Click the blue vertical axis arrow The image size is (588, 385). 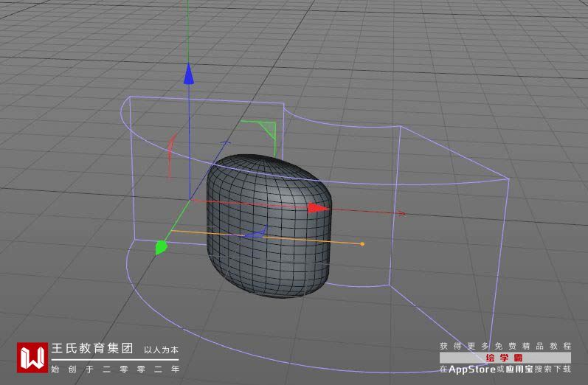(189, 74)
